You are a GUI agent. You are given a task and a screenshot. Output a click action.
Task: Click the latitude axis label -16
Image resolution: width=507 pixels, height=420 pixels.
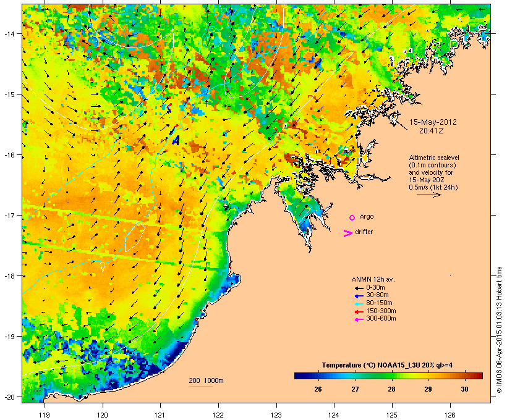click(x=9, y=155)
